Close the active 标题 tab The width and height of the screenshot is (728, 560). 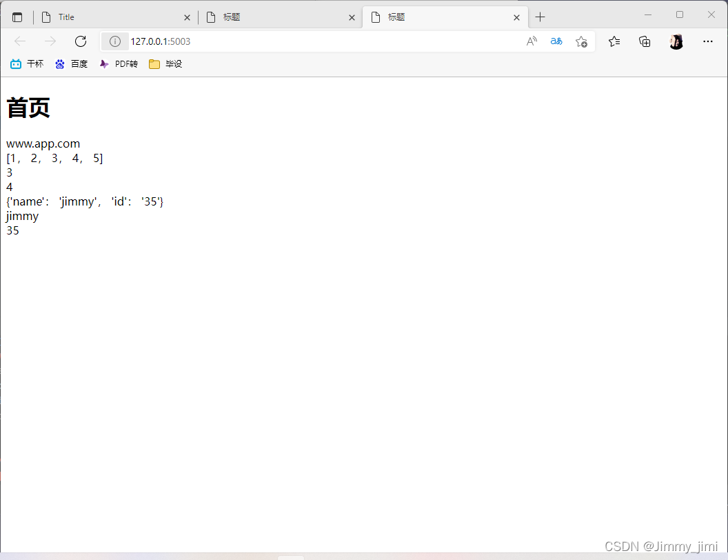click(x=517, y=18)
